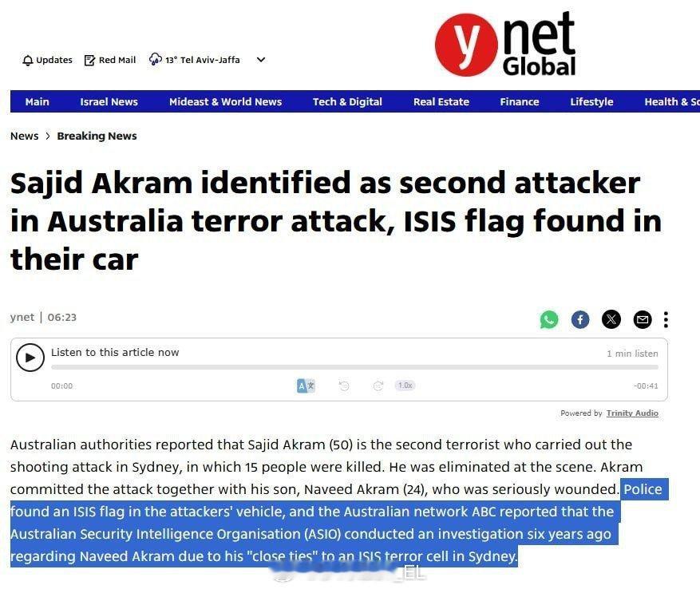Rewind audio with the back icon
The width and height of the screenshot is (700, 589).
click(344, 385)
